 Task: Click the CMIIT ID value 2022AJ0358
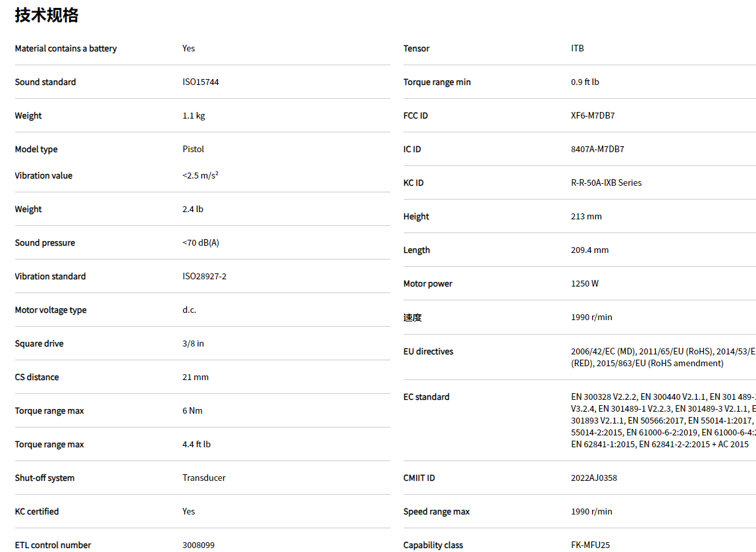point(594,478)
